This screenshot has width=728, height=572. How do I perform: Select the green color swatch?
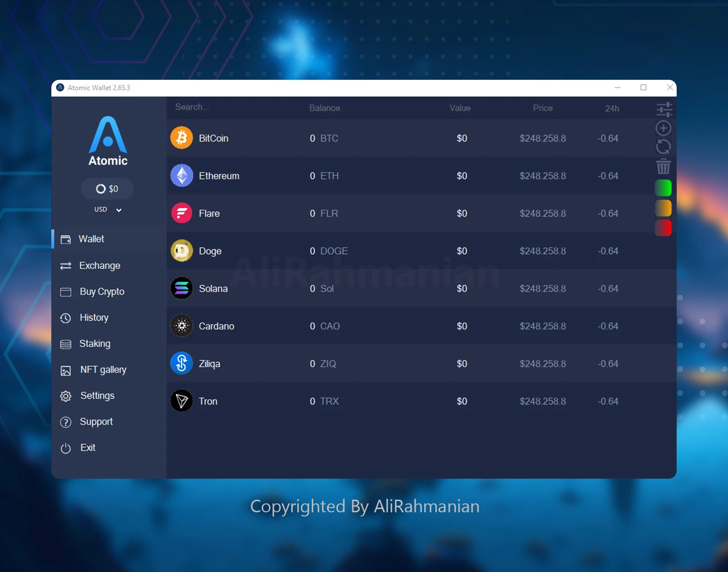click(663, 188)
